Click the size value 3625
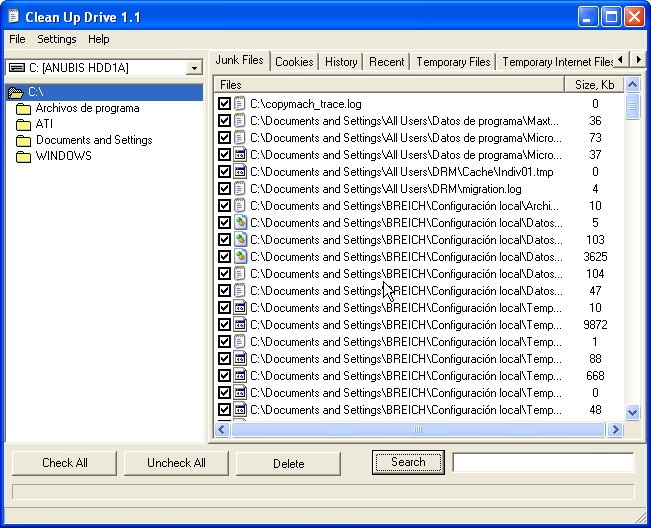 pos(595,257)
